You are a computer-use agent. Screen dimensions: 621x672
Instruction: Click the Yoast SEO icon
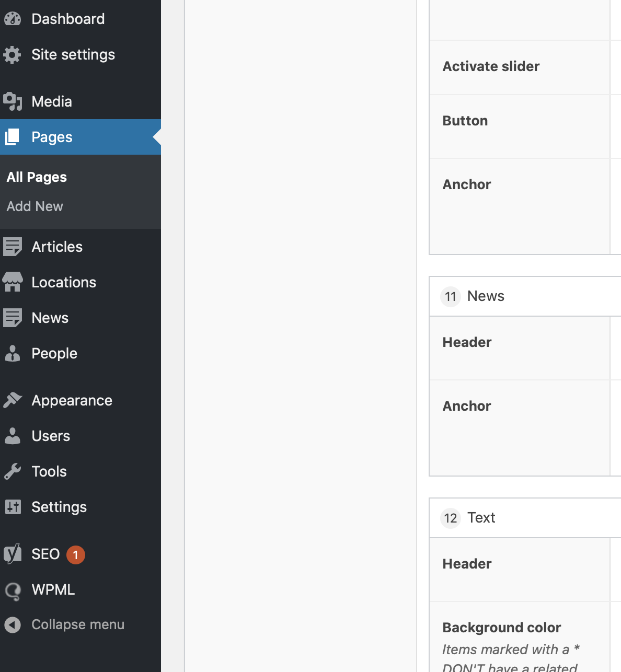[13, 554]
